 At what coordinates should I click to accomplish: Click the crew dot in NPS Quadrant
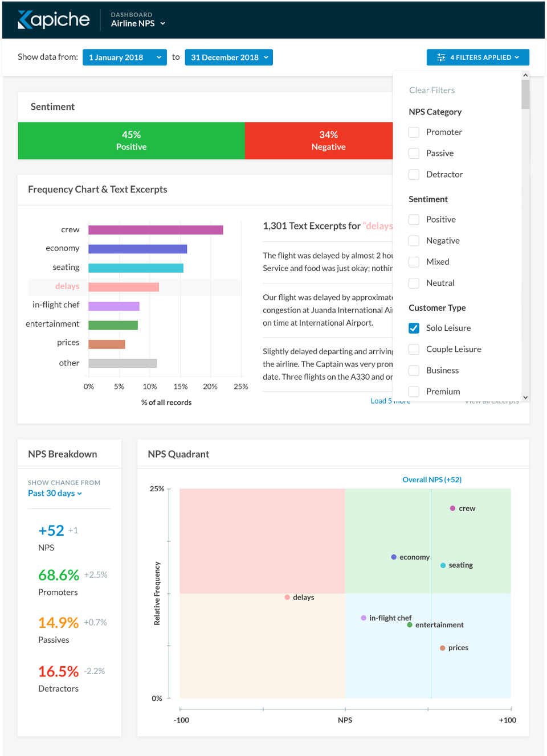(452, 508)
